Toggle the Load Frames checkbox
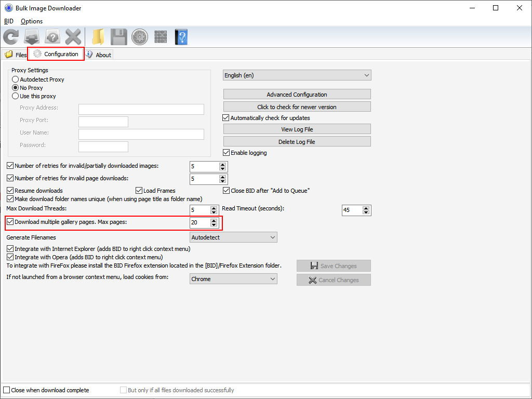 point(139,190)
